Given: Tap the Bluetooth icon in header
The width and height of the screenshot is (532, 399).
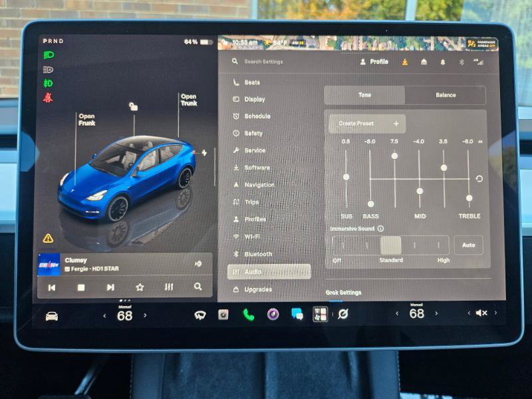Looking at the screenshot, I should (462, 63).
